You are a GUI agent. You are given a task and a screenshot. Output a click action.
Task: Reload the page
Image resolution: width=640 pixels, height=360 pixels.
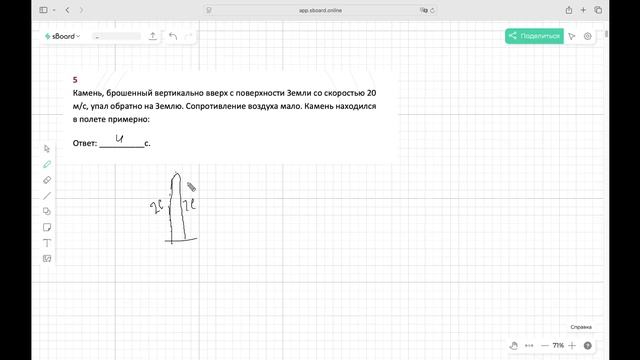(x=432, y=10)
